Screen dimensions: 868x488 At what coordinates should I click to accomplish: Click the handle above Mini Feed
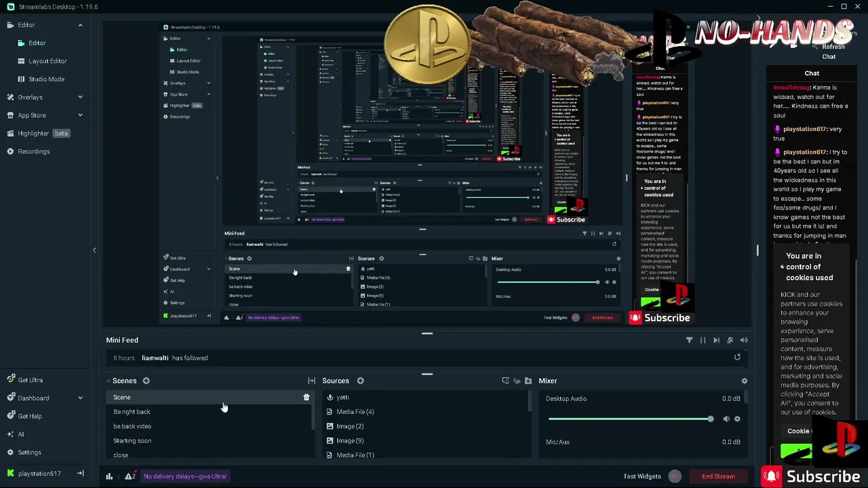pos(427,333)
